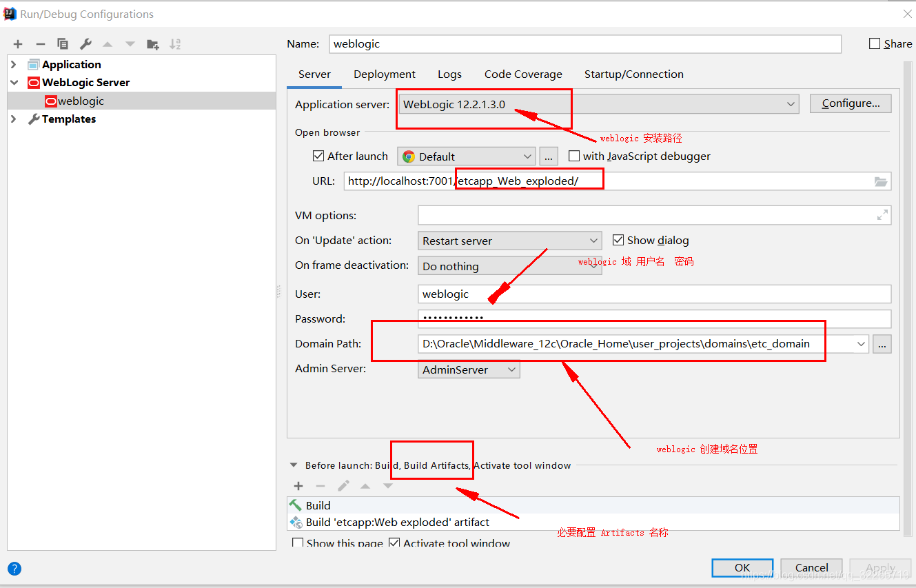Add a new configuration with plus icon
Image resolution: width=916 pixels, height=588 pixels.
tap(18, 44)
